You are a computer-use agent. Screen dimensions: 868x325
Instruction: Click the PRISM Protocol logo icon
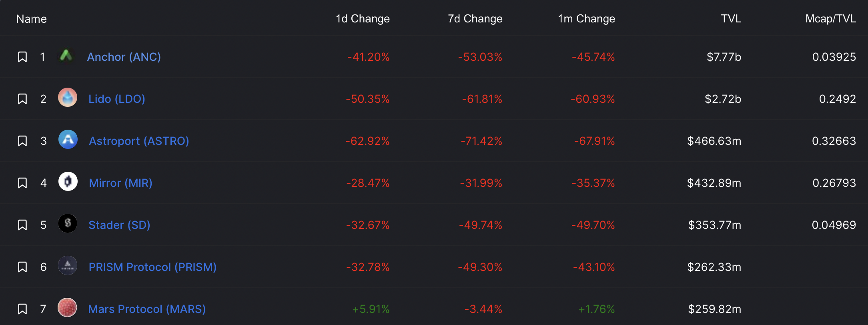[68, 266]
